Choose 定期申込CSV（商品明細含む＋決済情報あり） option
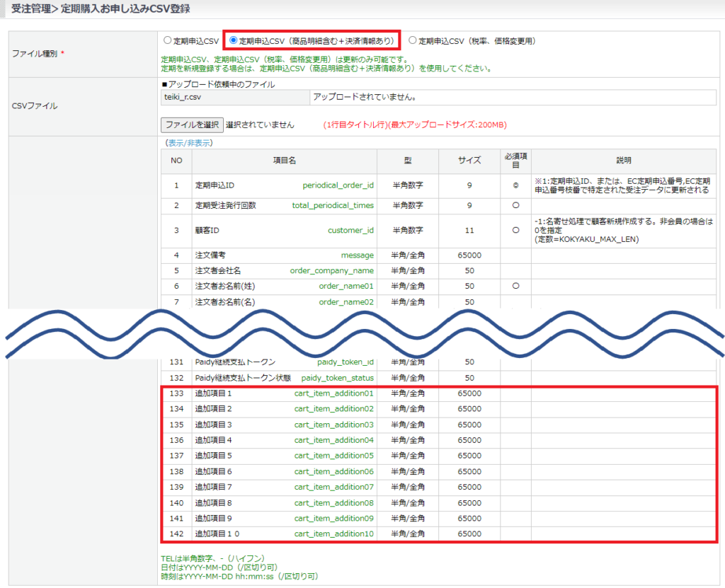 coord(234,41)
